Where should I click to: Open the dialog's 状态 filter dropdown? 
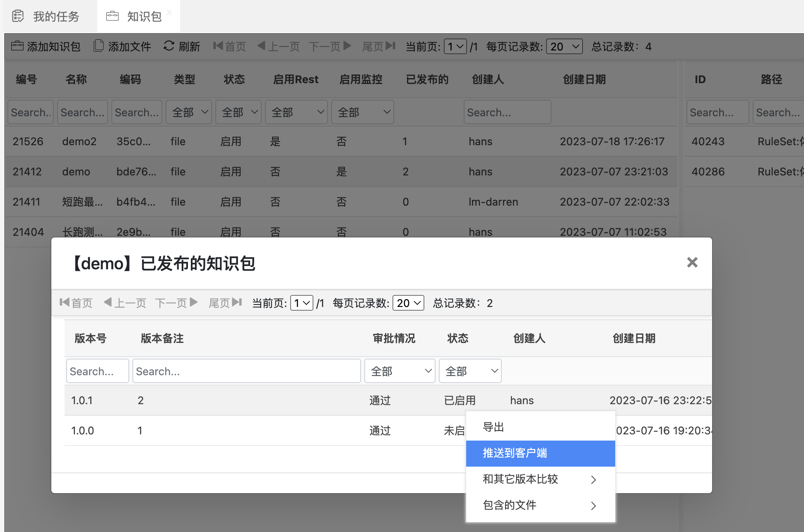pos(470,371)
